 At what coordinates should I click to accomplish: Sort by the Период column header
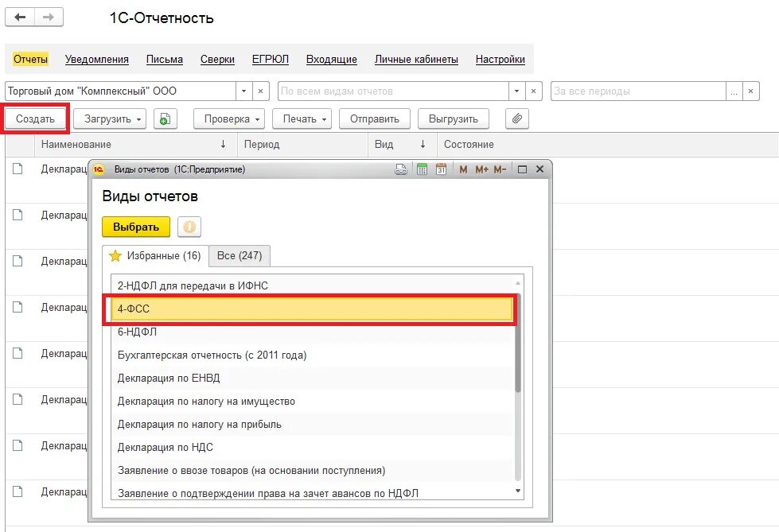click(303, 145)
